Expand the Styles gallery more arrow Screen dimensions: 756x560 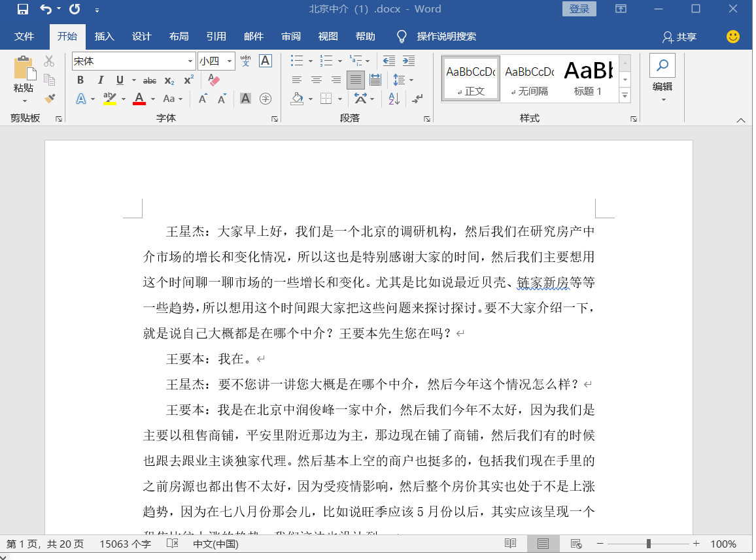pyautogui.click(x=625, y=95)
